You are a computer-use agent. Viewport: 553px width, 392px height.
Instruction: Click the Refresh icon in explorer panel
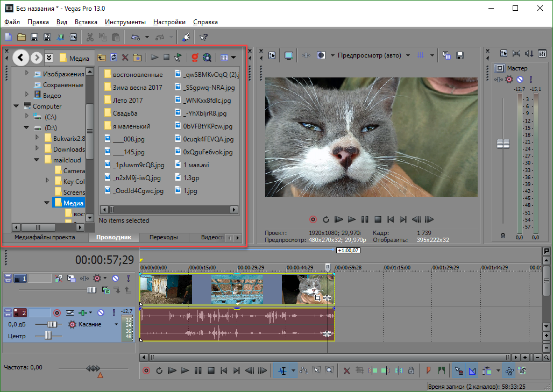[x=114, y=58]
